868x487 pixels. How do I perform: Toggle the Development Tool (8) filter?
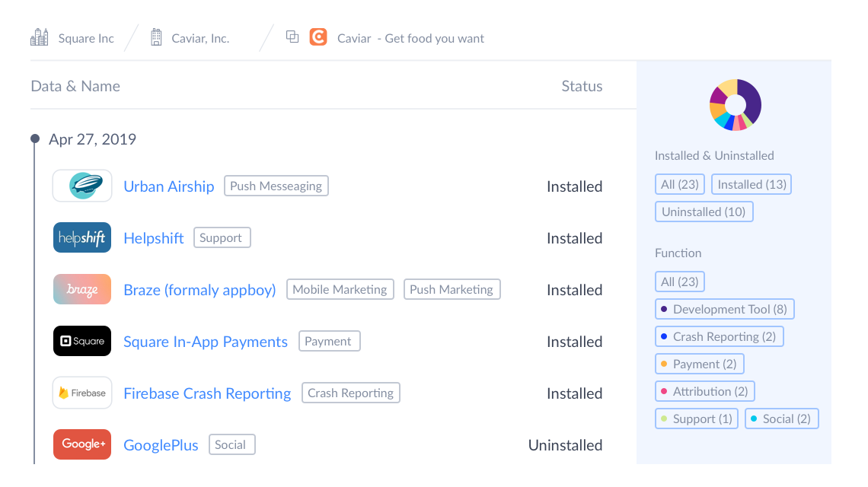[x=724, y=309]
